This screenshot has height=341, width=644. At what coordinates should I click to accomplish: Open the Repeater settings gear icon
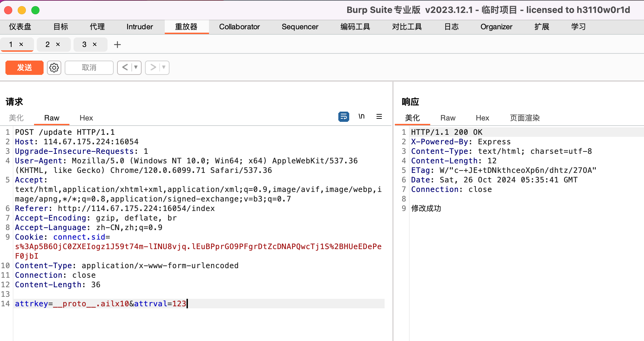54,67
